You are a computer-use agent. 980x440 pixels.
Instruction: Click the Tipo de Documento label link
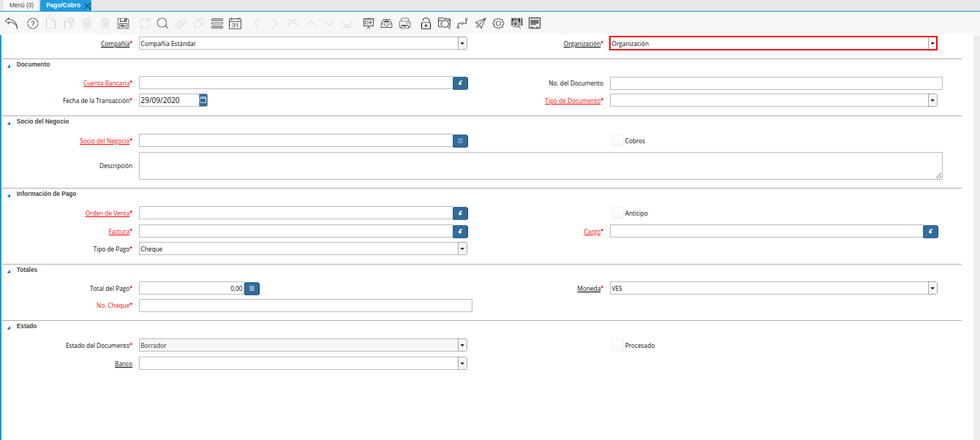pyautogui.click(x=573, y=100)
